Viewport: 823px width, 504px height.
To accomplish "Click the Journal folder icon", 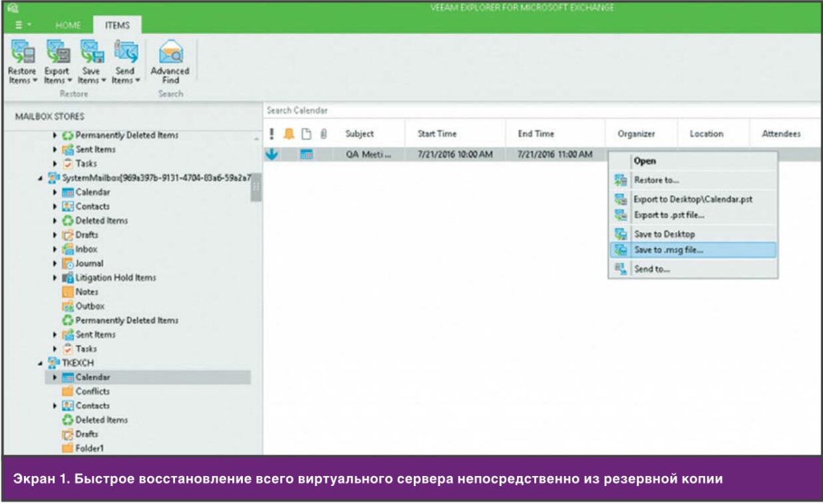I will 68,263.
